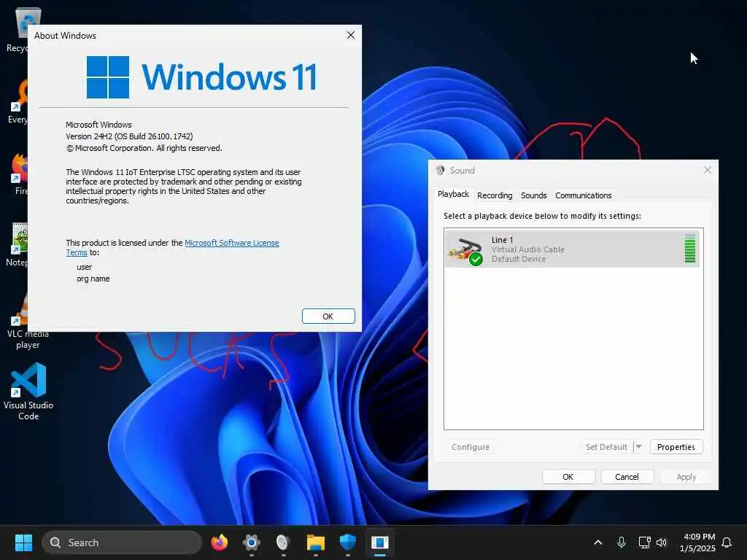Select Visual Studio Code desktop shortcut
This screenshot has width=747, height=560.
(x=28, y=392)
